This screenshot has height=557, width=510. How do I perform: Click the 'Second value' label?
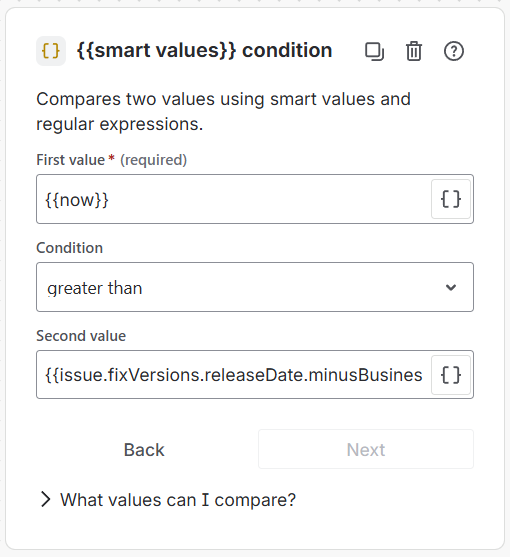tap(81, 336)
